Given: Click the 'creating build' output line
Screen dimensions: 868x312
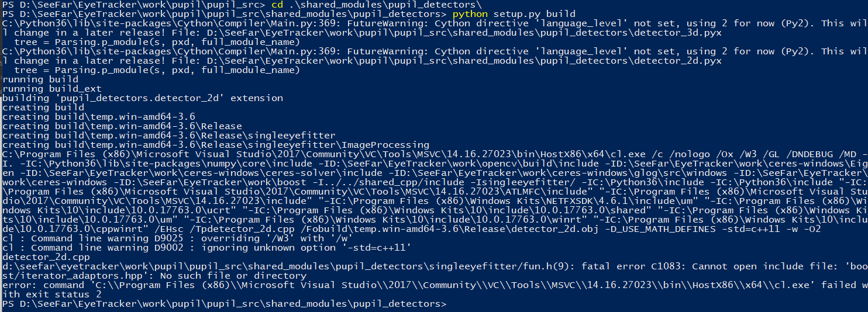Looking at the screenshot, I should 43,108.
